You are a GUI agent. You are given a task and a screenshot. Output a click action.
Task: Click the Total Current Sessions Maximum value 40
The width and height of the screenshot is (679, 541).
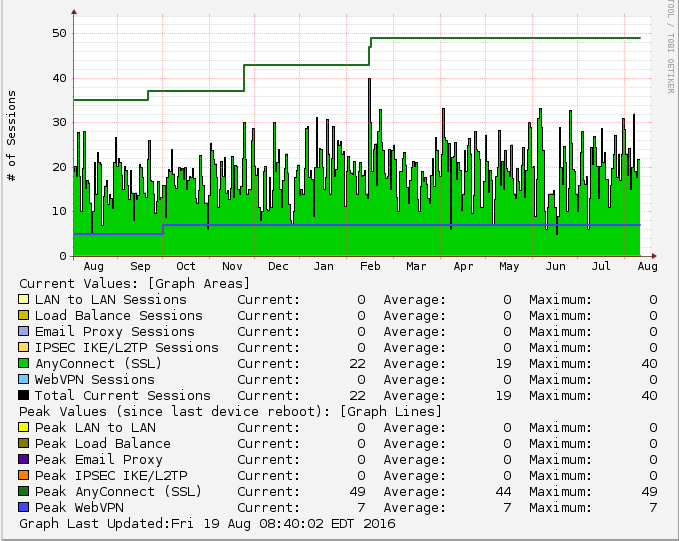(x=650, y=396)
